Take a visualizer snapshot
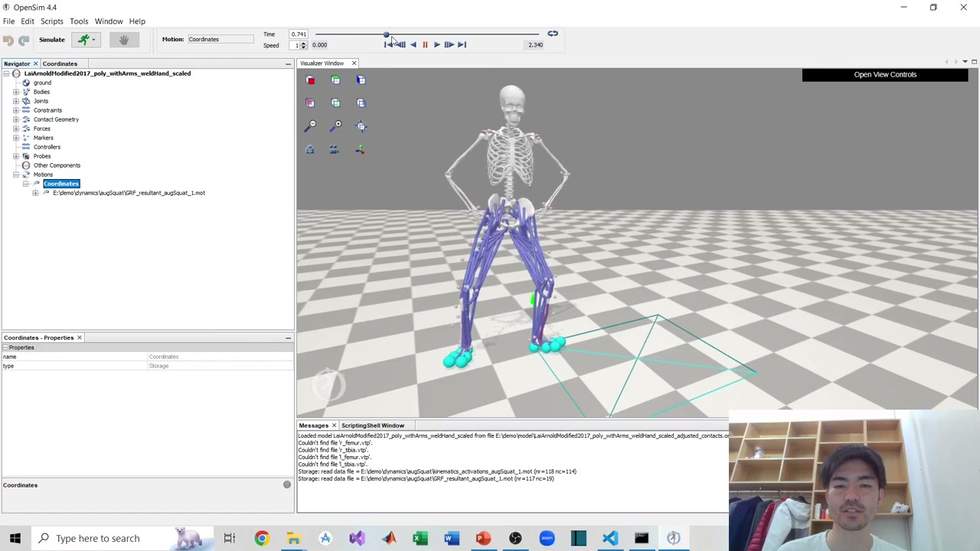980x551 pixels. [310, 149]
